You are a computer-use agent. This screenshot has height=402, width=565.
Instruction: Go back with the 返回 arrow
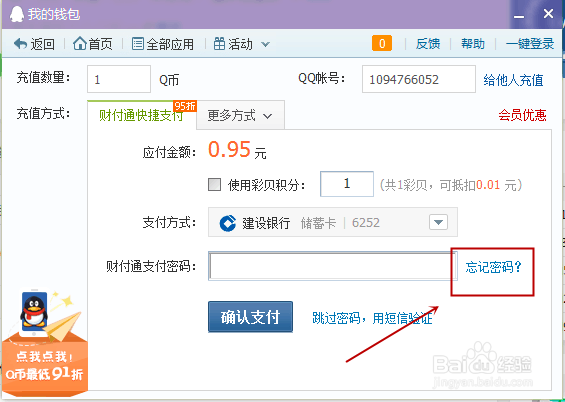pos(34,44)
